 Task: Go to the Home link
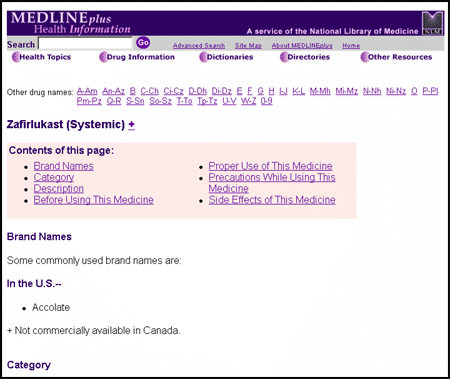point(351,46)
